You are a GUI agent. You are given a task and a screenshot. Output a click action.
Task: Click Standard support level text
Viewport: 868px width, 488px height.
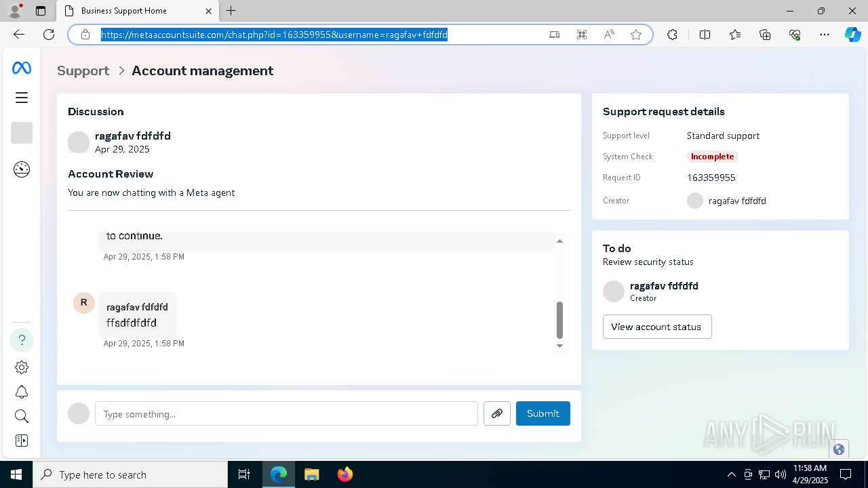coord(723,136)
